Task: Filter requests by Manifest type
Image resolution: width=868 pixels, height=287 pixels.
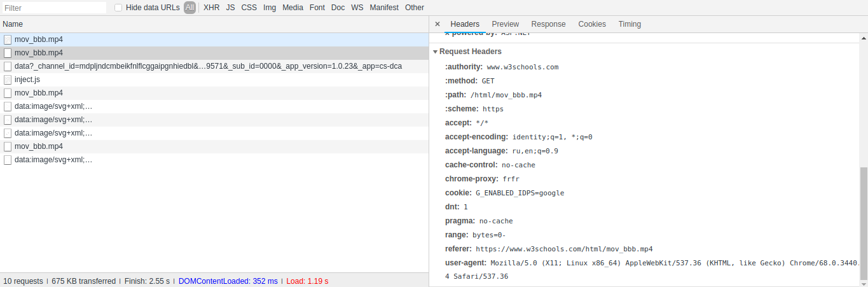Action: 384,8
